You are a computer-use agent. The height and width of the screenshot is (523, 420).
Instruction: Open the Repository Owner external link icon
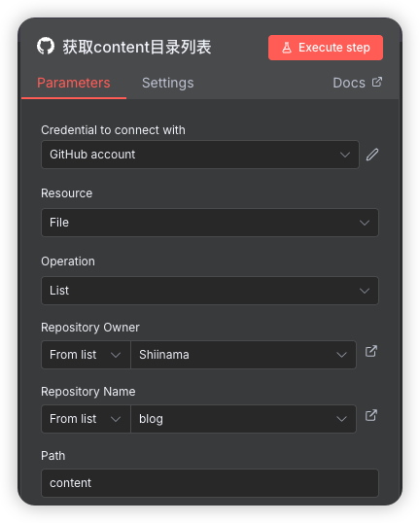pyautogui.click(x=371, y=351)
